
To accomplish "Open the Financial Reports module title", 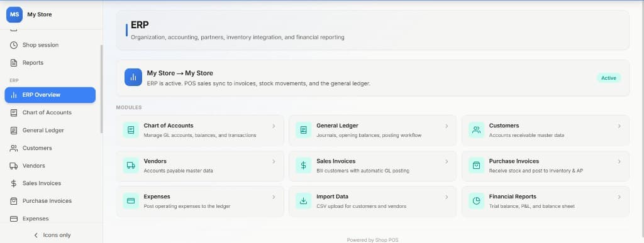I will click(513, 197).
